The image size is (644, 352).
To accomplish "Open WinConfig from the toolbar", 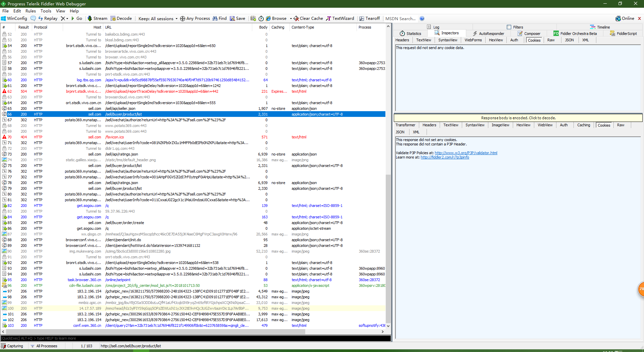I will [x=14, y=18].
